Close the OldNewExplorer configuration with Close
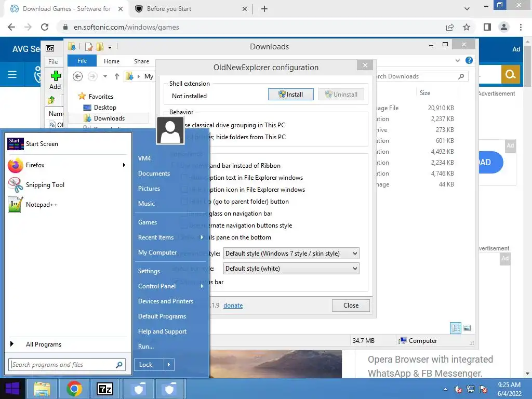The width and height of the screenshot is (532, 399). click(351, 305)
